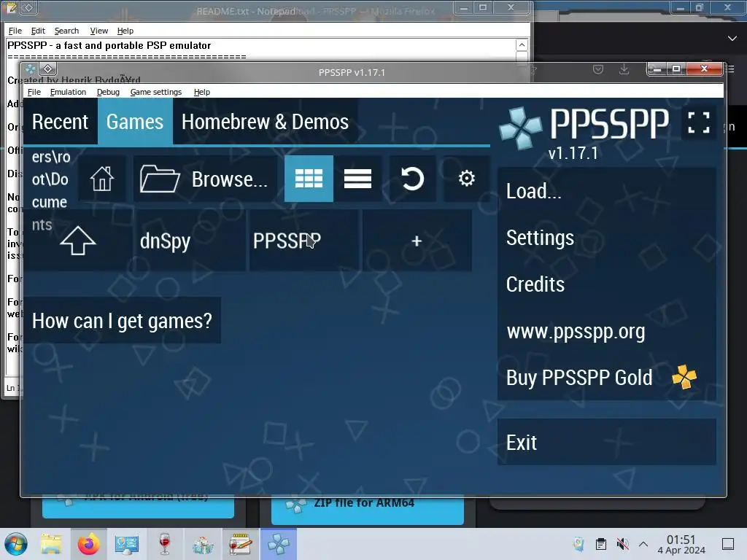
Task: Open the Debug menu
Action: (x=108, y=92)
